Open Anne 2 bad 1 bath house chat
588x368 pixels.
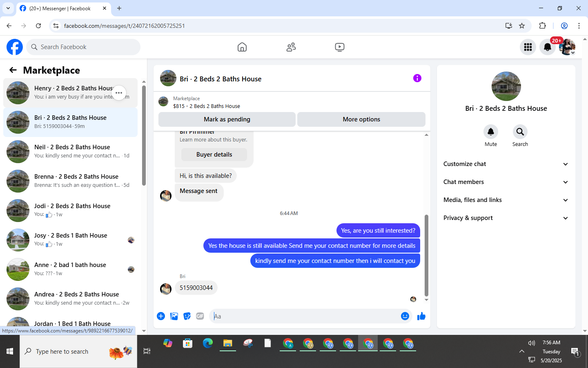pyautogui.click(x=70, y=269)
